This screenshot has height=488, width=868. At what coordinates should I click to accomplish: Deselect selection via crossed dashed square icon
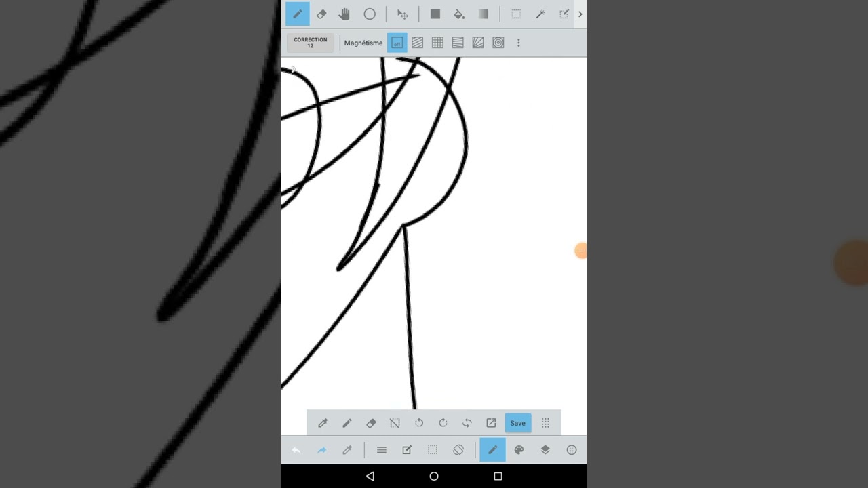point(395,423)
